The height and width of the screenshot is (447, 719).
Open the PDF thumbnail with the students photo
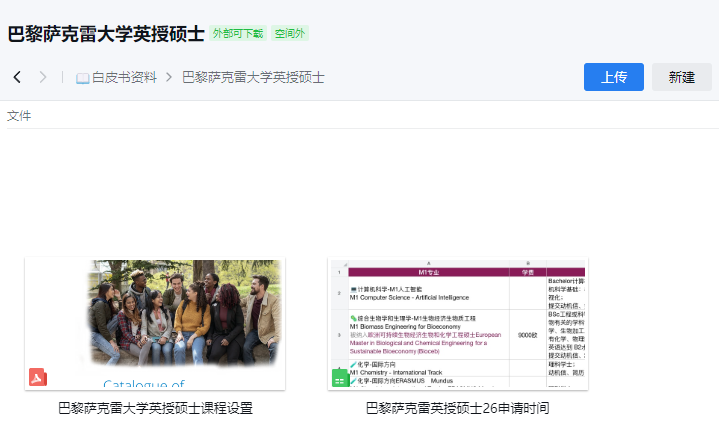point(155,324)
